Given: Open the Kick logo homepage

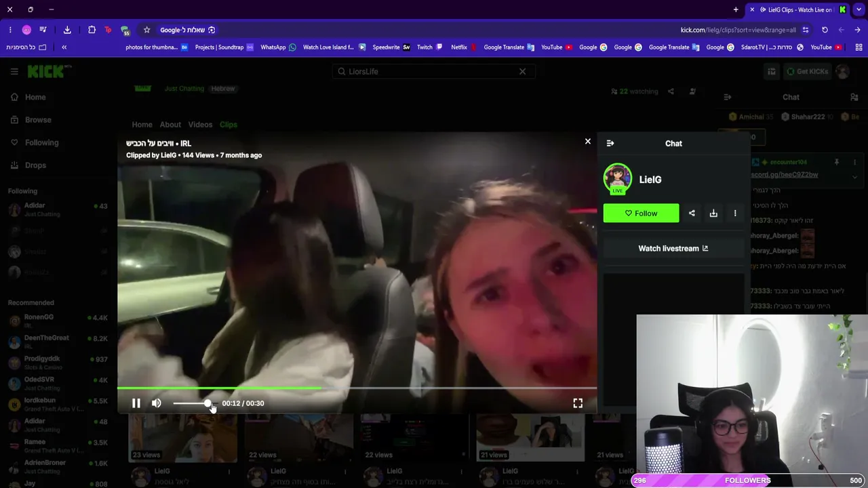Looking at the screenshot, I should point(48,71).
